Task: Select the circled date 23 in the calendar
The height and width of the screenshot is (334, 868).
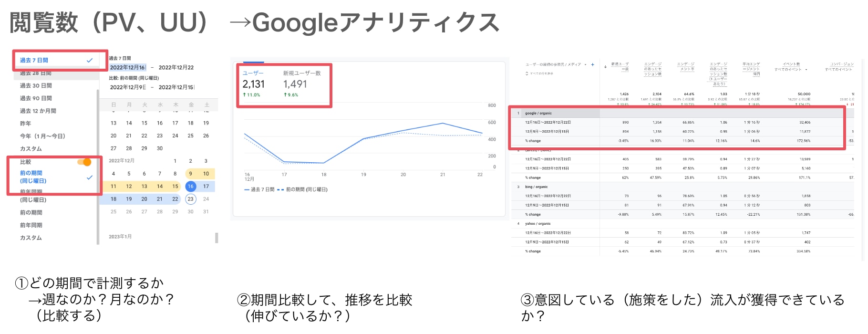Action: 190,199
